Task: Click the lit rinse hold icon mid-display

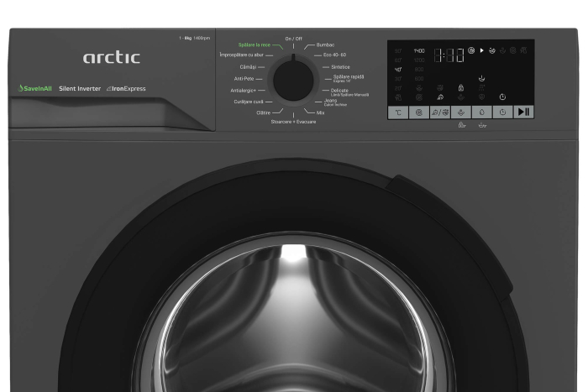Action: [482, 78]
